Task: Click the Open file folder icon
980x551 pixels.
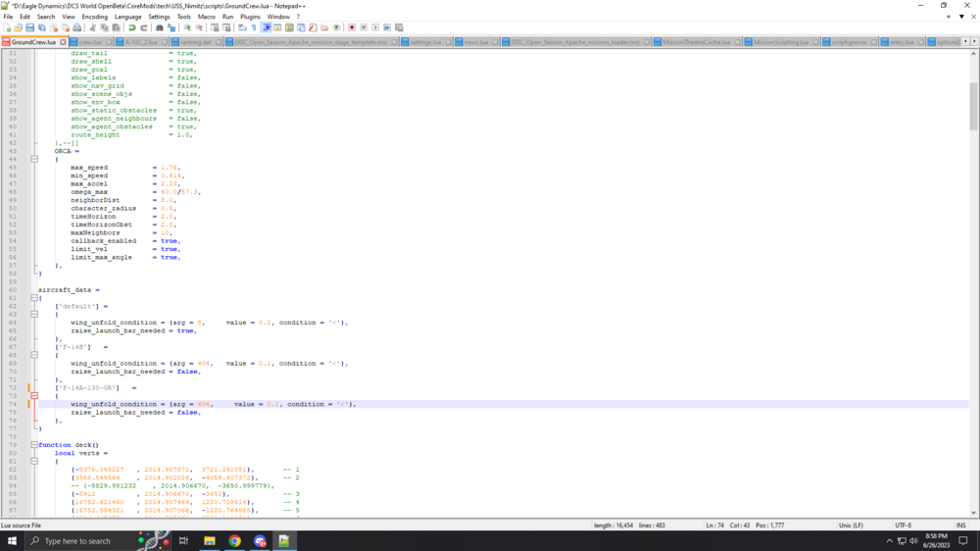Action: tap(18, 27)
